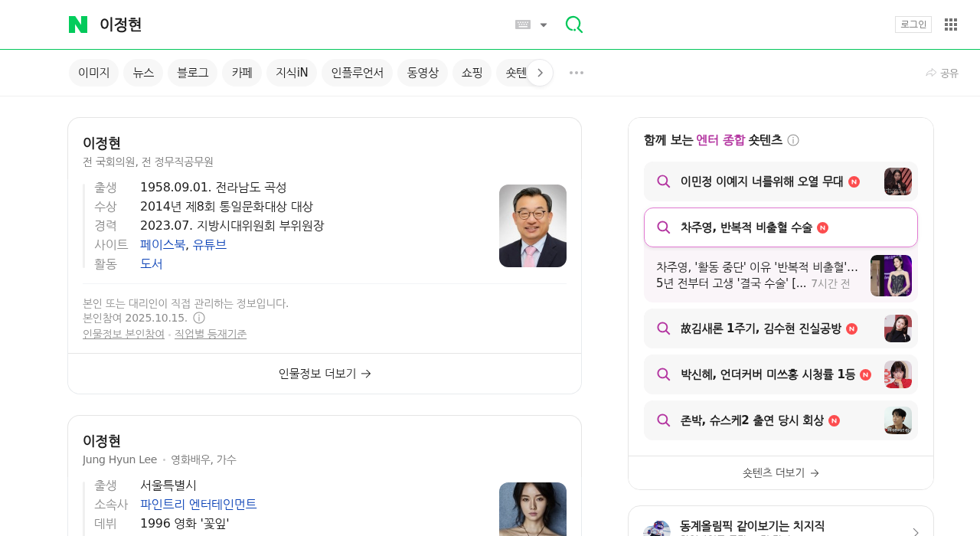Viewport: 980px width, 536px height.
Task: Click the Naver logo icon
Action: pyautogui.click(x=77, y=24)
